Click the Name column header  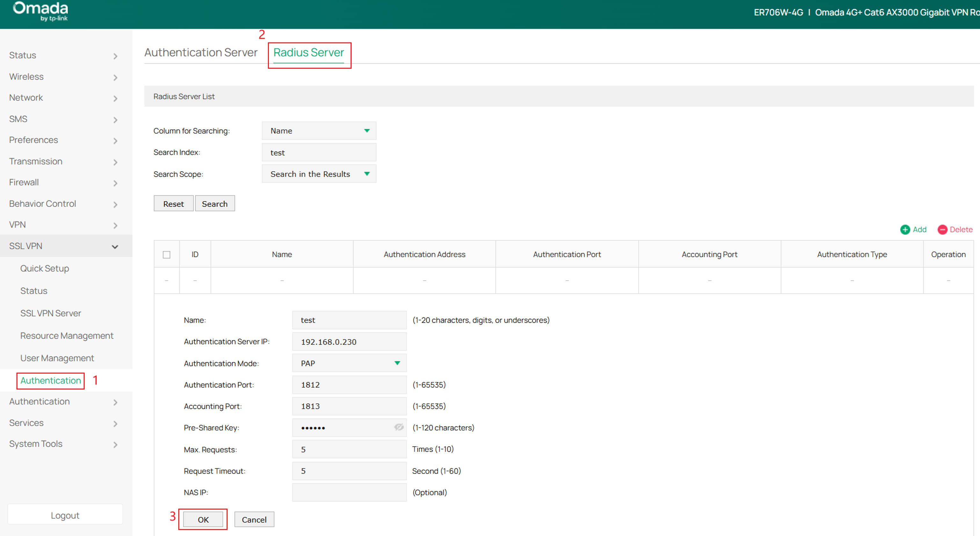(x=282, y=254)
